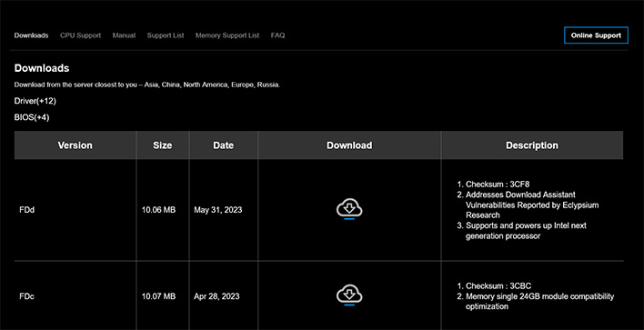
Task: Click the 10.07 MB size value
Action: (x=158, y=296)
